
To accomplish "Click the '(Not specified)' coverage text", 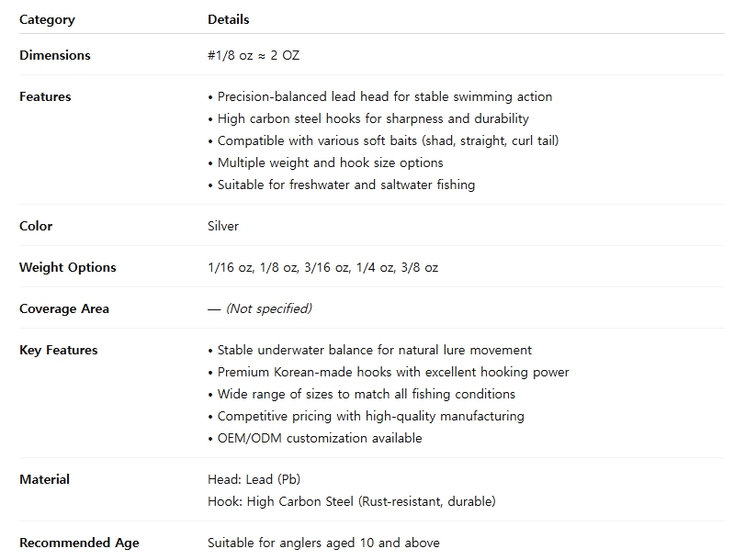I will 268,308.
